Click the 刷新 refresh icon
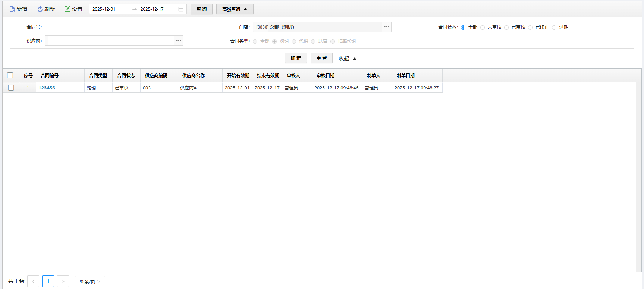644x289 pixels. pos(40,9)
